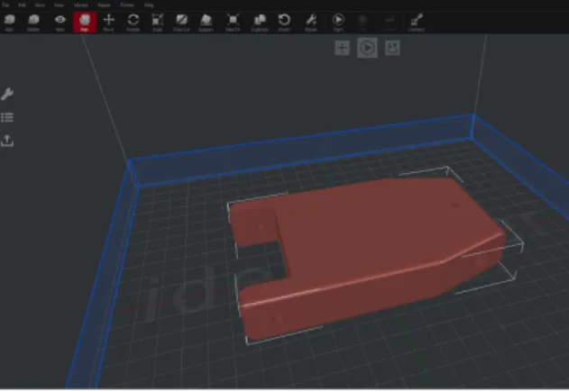Open the Support tool
The height and width of the screenshot is (392, 569).
pos(206,23)
